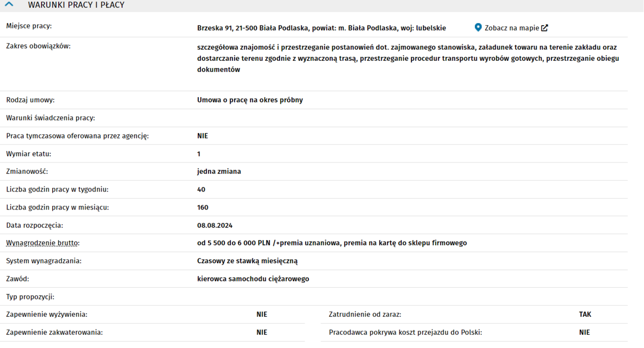Click the NIE value for Zapewnienie wyżywienia

[262, 315]
